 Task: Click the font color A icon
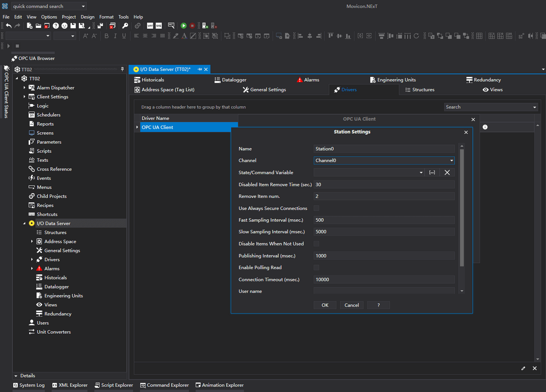(x=184, y=36)
